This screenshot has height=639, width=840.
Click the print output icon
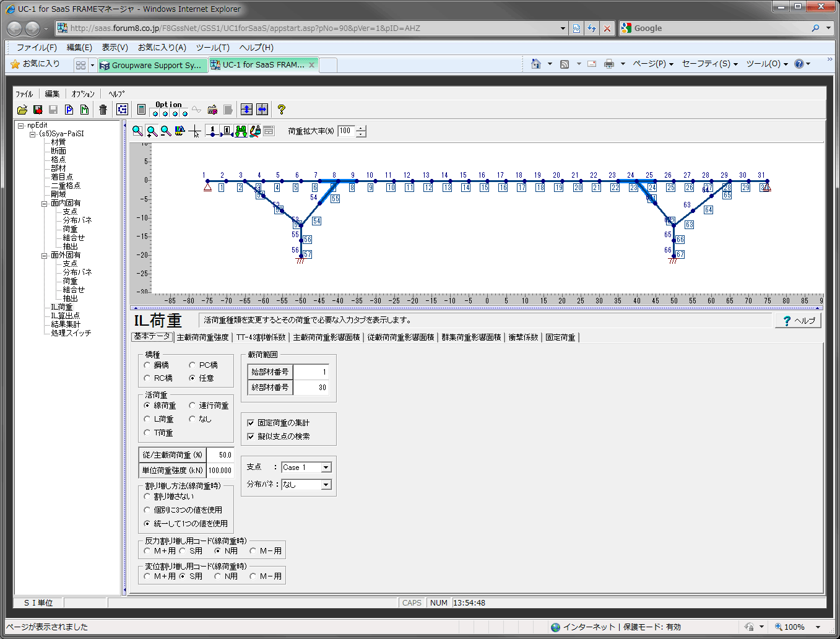212,110
